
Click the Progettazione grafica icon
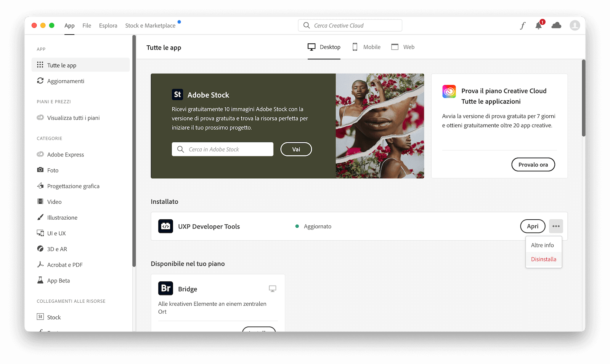pos(40,186)
